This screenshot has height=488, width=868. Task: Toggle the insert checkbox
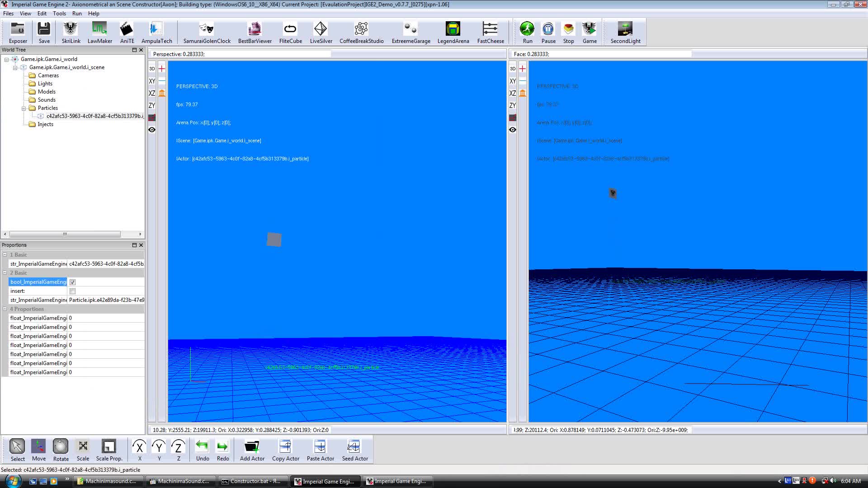[x=72, y=291]
